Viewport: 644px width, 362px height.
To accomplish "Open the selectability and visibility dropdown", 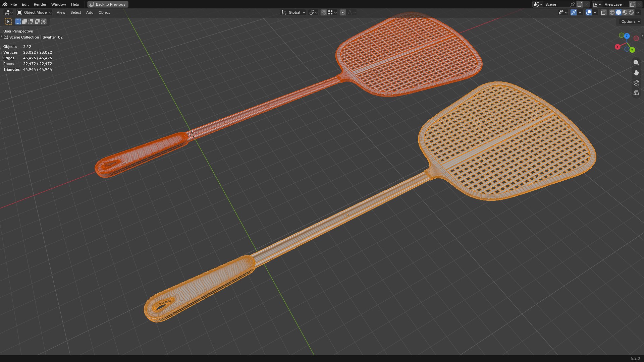I will point(563,12).
